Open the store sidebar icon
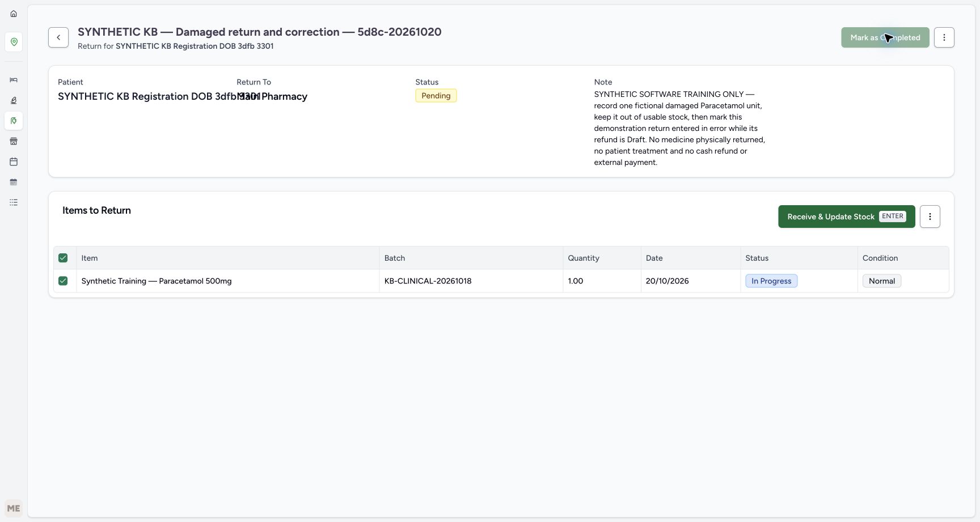 coord(14,141)
